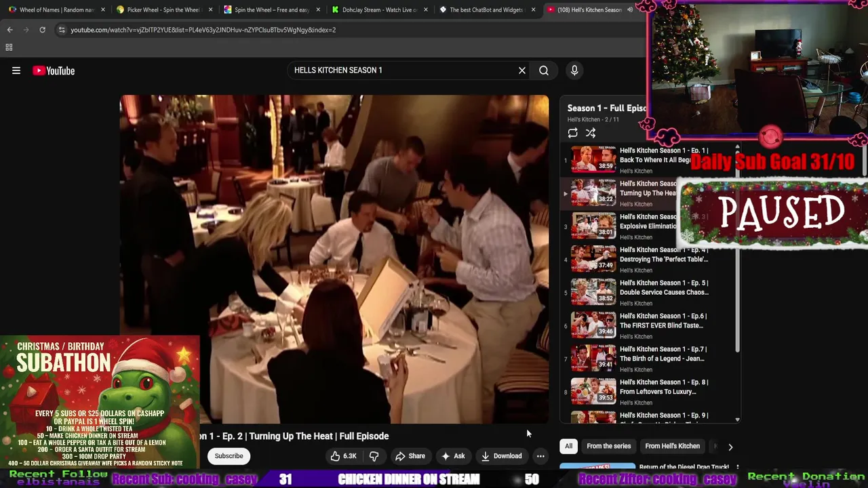Open Return of the Diesel Drag Truck video
The width and height of the screenshot is (868, 488).
(x=686, y=467)
